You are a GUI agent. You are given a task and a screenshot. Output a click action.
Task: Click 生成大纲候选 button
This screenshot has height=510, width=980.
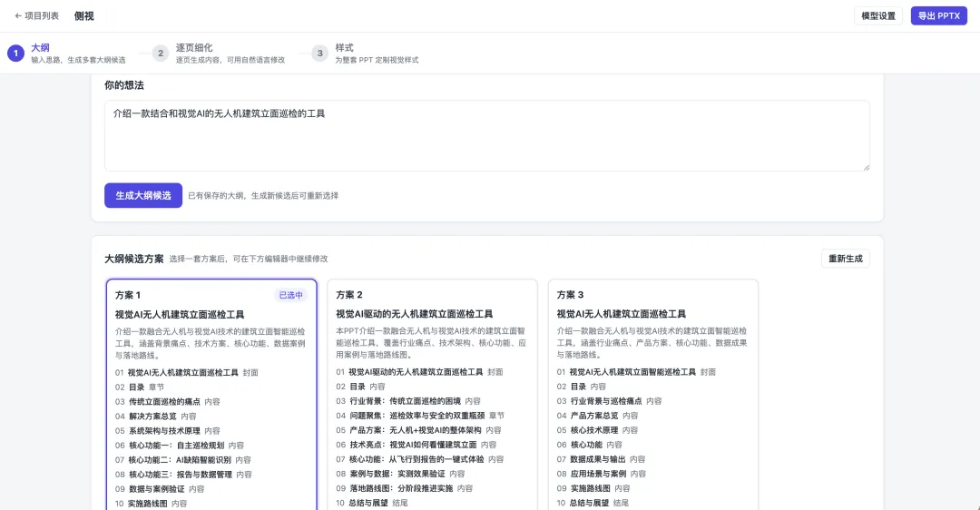[143, 196]
